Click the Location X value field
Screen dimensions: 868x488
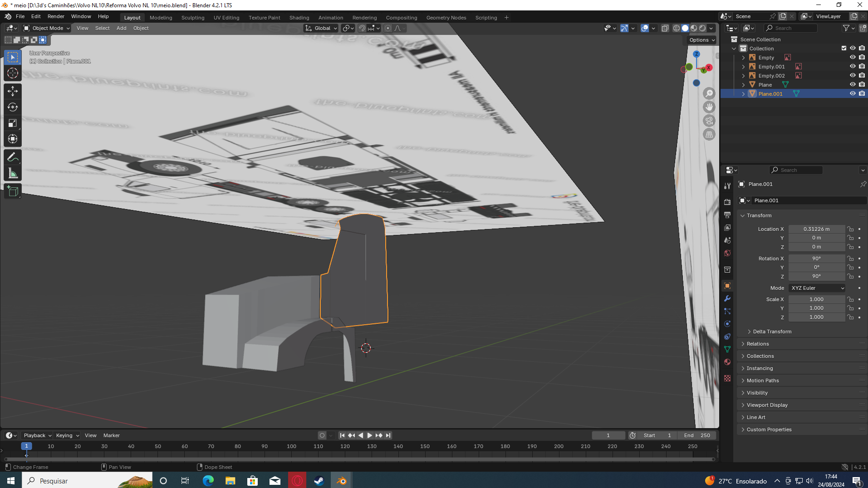click(x=816, y=229)
